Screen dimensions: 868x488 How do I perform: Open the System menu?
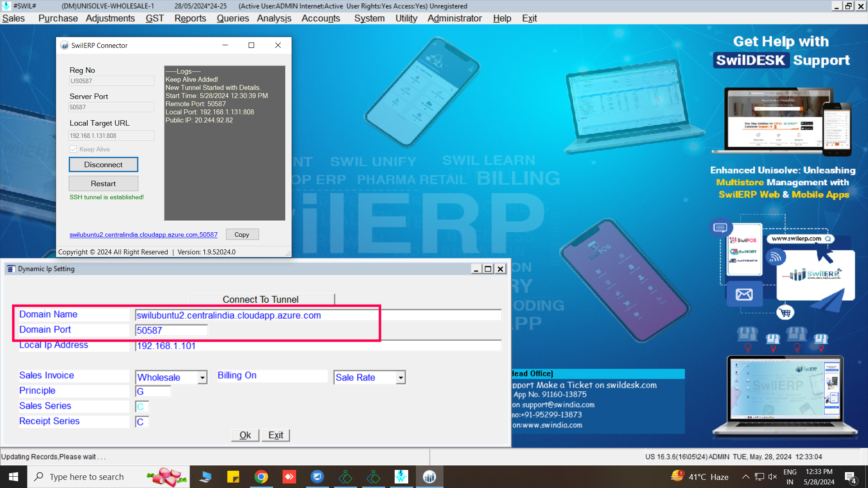pyautogui.click(x=369, y=18)
